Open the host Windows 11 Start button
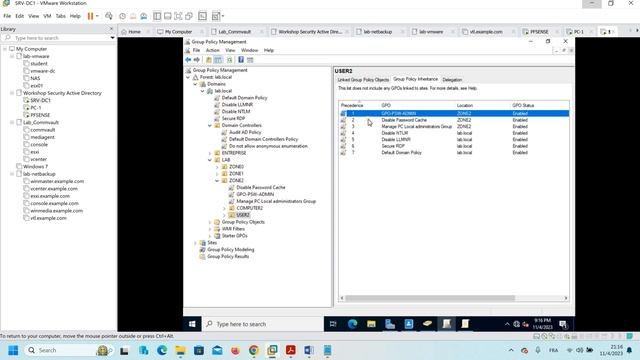Image resolution: width=640 pixels, height=360 pixels. click(13, 350)
